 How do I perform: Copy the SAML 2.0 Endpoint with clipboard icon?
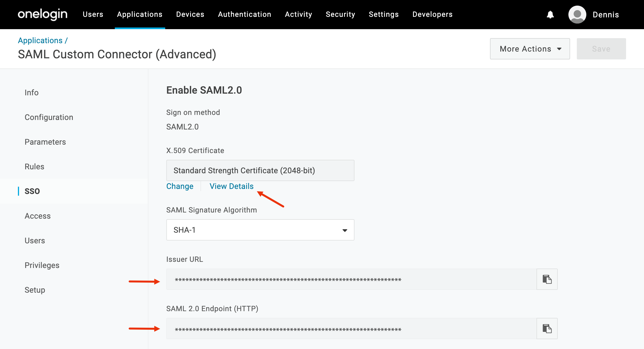[547, 329]
